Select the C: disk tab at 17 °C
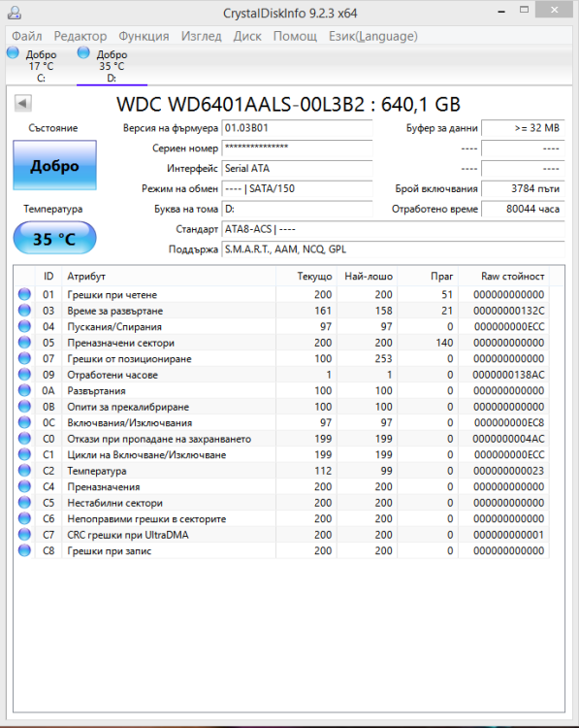 point(41,65)
